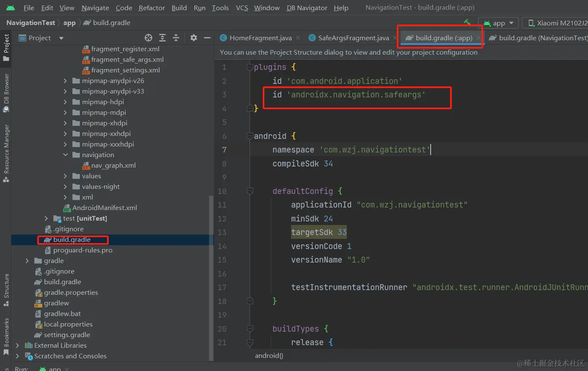Screen dimensions: 588x371
Task: Click the Project panel vertical scrollbar
Action: [x=211, y=277]
